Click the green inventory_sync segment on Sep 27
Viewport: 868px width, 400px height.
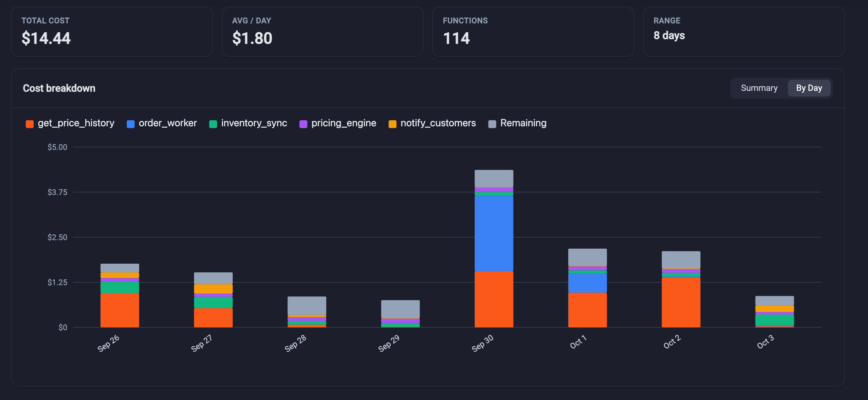(213, 302)
